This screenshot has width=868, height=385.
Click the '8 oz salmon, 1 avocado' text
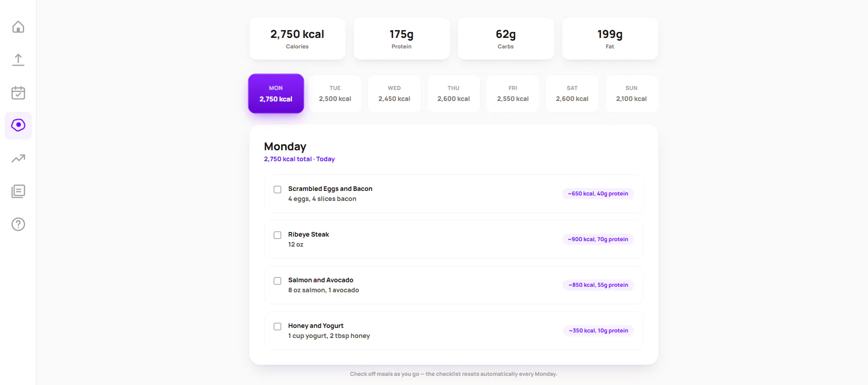pyautogui.click(x=324, y=290)
